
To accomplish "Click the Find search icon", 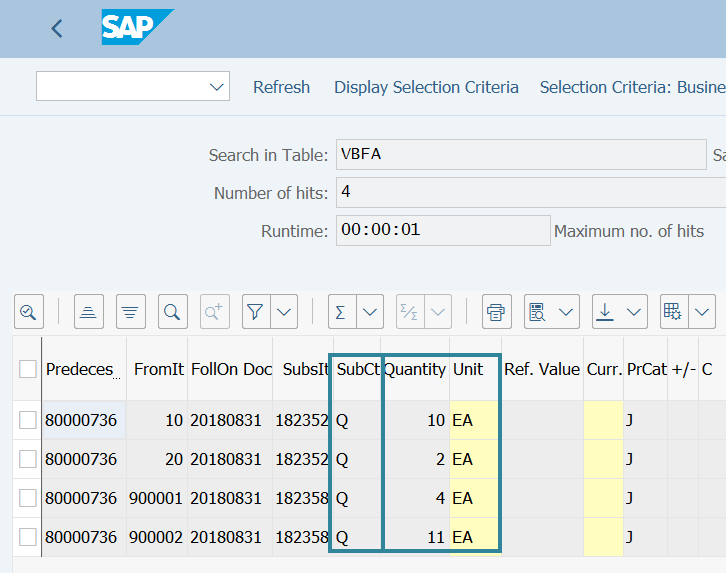I will pos(172,311).
